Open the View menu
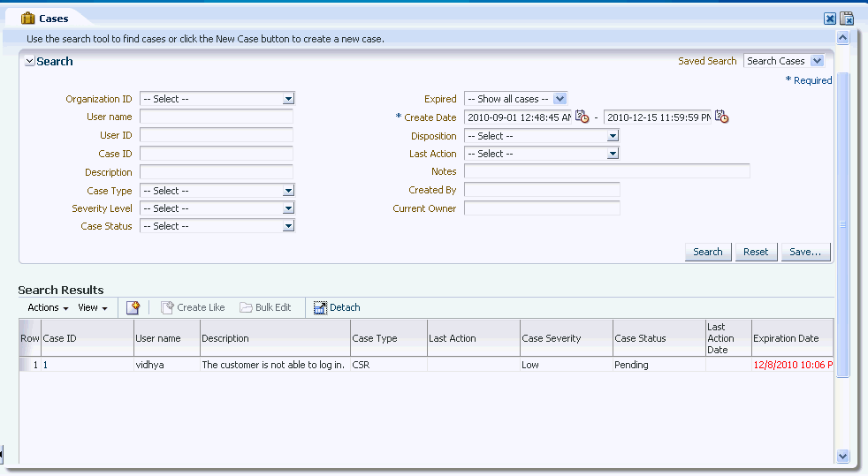Screen dimensions: 868x476 (x=93, y=307)
